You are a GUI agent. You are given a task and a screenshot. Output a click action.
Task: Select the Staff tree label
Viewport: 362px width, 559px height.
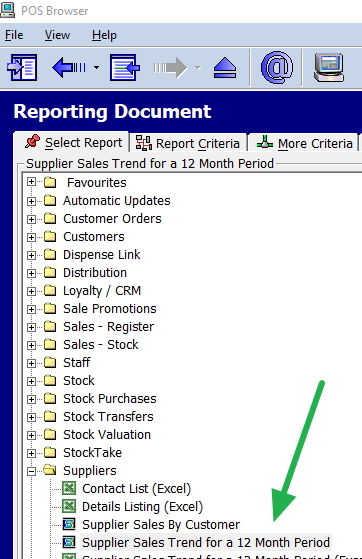click(77, 363)
